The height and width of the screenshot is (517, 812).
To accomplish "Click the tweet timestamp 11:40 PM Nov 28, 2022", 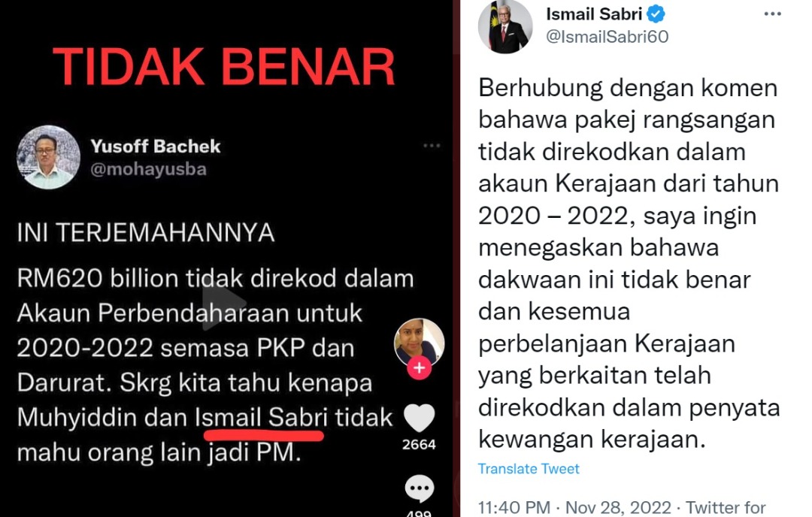I will 574,507.
